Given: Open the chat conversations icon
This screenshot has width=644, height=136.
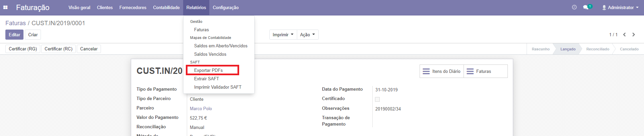Looking at the screenshot, I should tap(586, 7).
